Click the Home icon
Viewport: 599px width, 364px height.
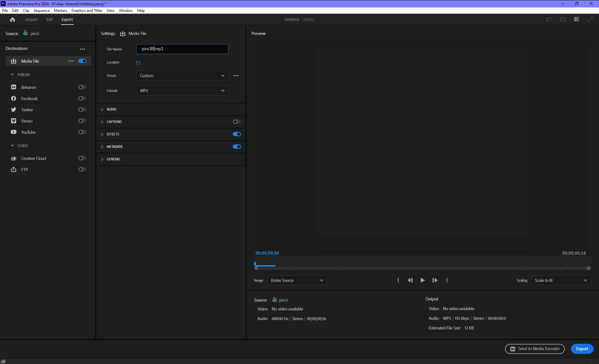click(x=12, y=20)
